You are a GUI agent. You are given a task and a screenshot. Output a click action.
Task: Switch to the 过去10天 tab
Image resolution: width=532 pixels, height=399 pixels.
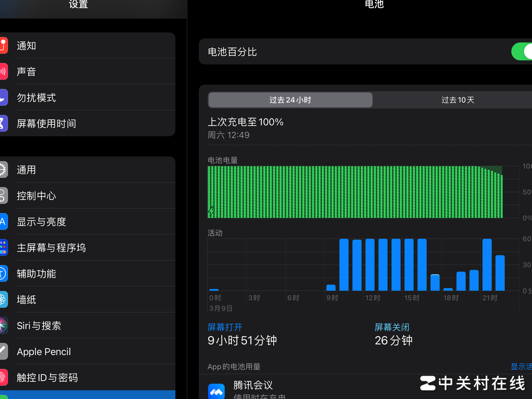pyautogui.click(x=457, y=100)
